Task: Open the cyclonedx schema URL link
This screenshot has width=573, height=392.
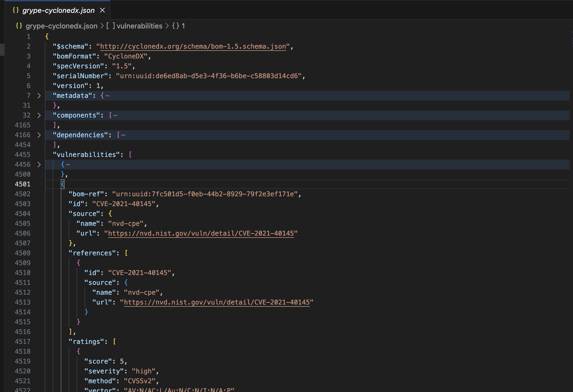Action: pos(193,46)
